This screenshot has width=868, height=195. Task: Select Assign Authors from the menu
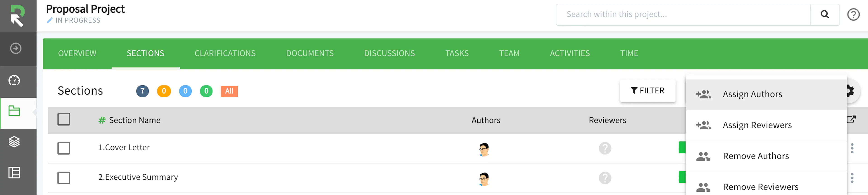click(752, 94)
